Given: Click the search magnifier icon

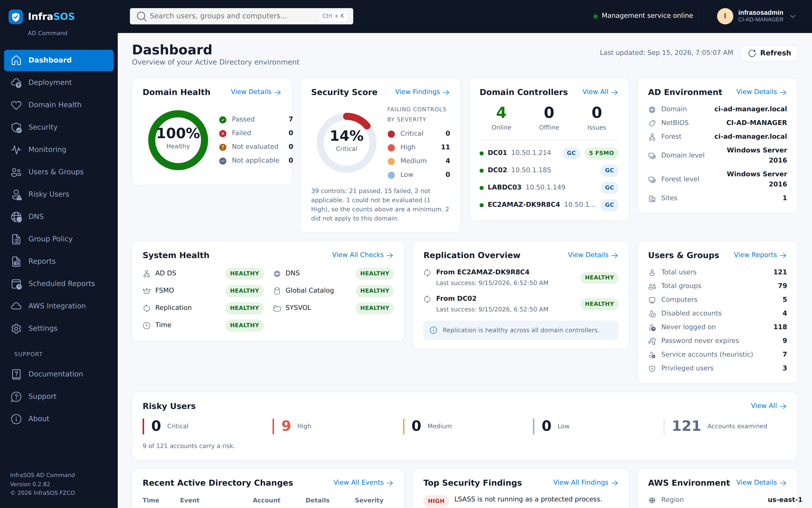Looking at the screenshot, I should [x=142, y=17].
